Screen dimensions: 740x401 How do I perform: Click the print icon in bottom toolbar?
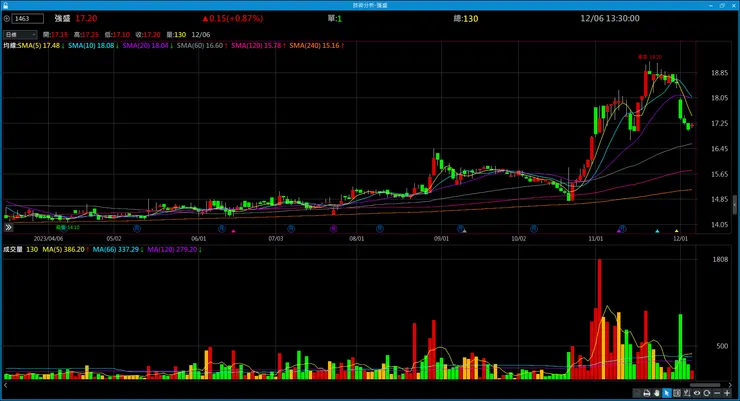(x=647, y=393)
